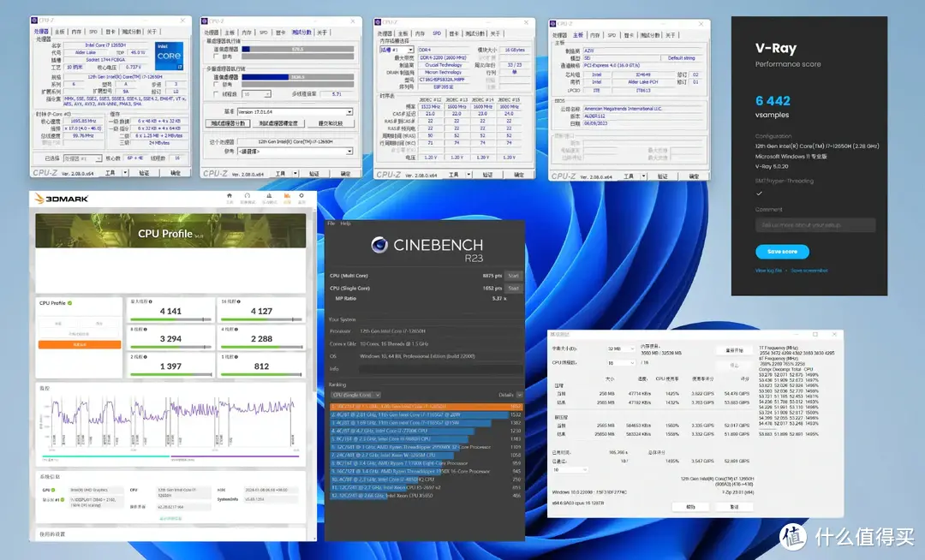Image resolution: width=925 pixels, height=560 pixels.
Task: Click the Intel Core i7 logo badge
Action: 169,52
